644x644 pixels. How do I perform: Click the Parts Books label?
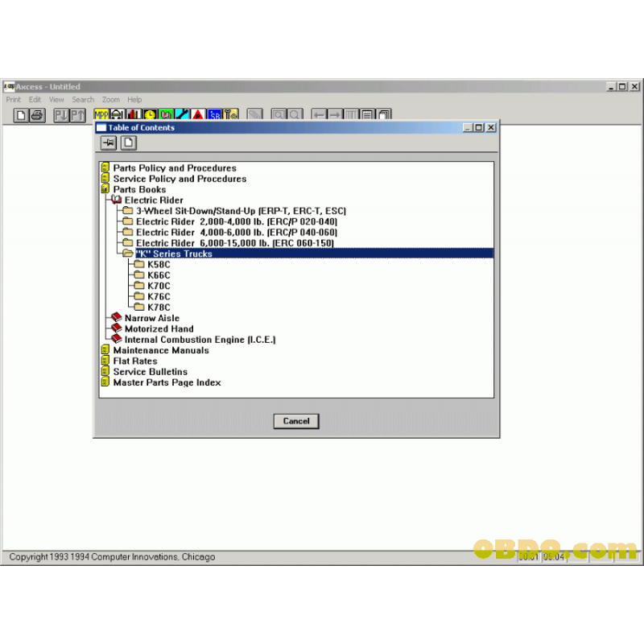(139, 189)
